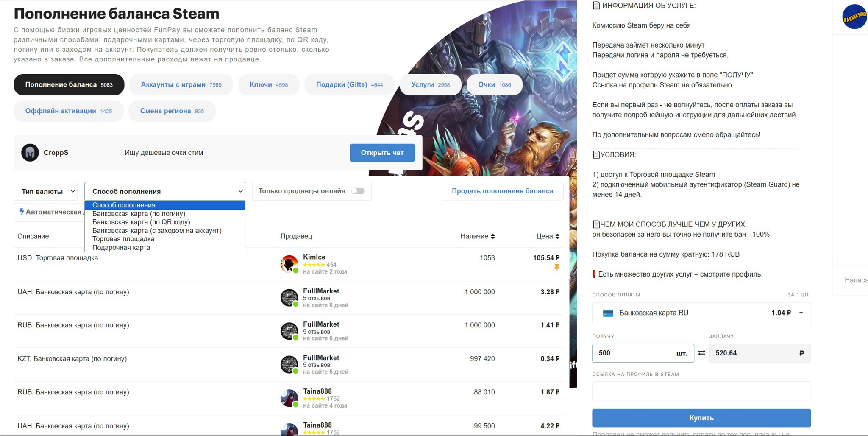The height and width of the screenshot is (436, 868).
Task: Open Аккаунты с играми tab
Action: 181,85
